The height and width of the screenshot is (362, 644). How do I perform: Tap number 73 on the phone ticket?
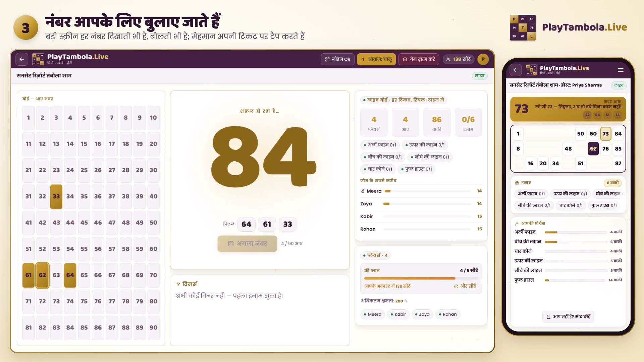pos(605,134)
